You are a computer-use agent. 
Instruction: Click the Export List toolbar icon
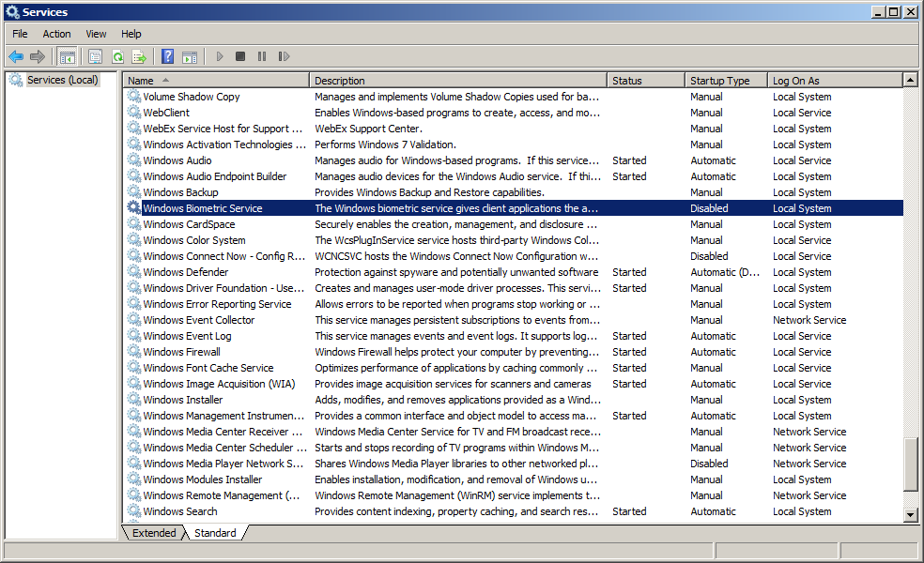[139, 56]
